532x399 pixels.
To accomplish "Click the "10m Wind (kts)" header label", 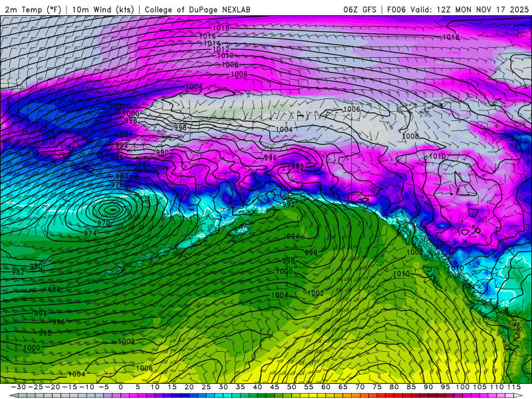I will click(x=103, y=9).
